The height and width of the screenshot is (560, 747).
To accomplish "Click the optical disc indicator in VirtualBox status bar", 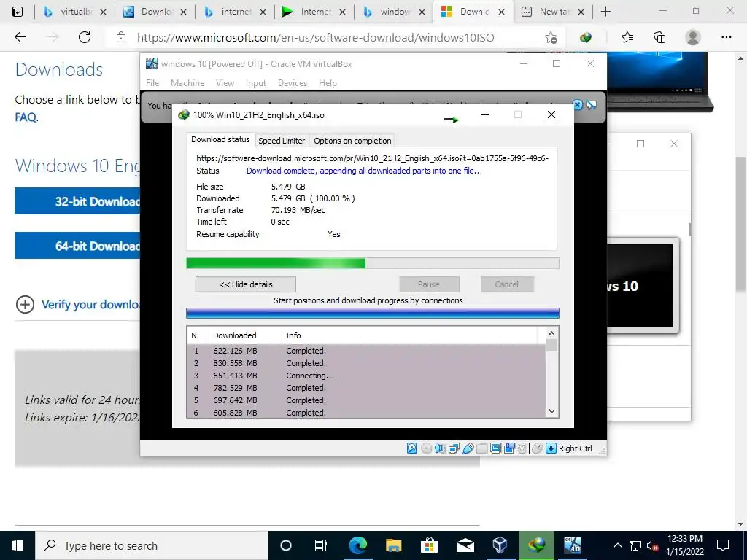I will pyautogui.click(x=426, y=448).
